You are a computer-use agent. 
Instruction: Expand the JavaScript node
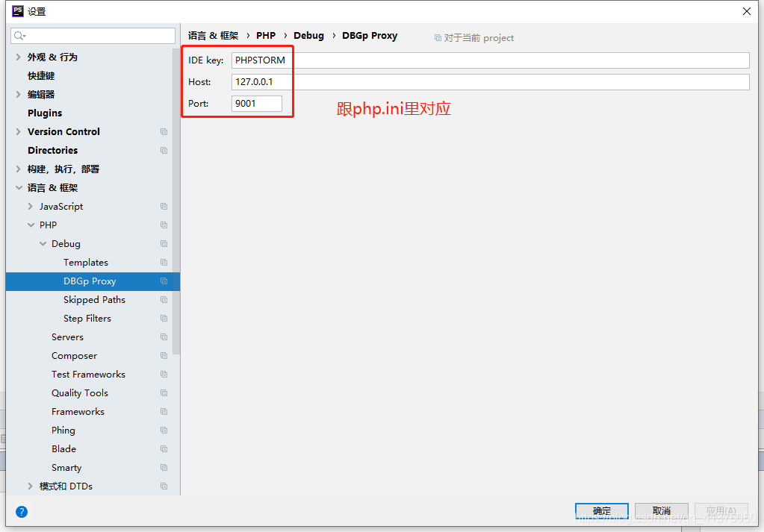coord(30,207)
